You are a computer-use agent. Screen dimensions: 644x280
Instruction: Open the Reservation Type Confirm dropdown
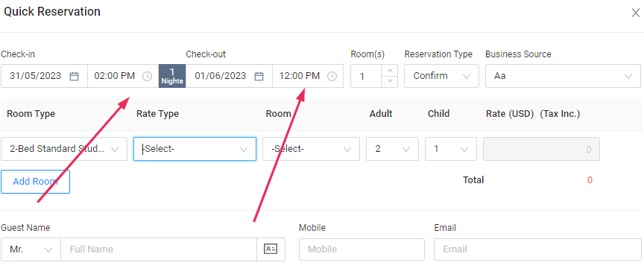coord(441,76)
